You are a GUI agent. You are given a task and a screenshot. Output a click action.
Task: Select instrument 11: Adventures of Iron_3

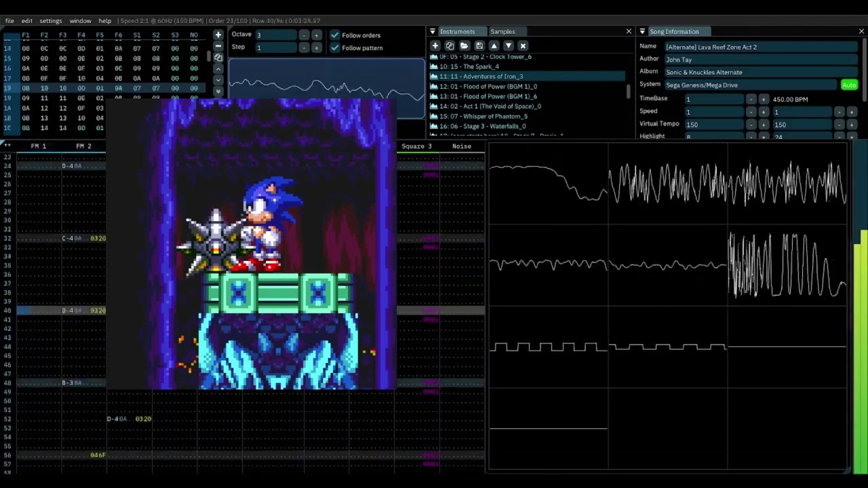pos(526,77)
